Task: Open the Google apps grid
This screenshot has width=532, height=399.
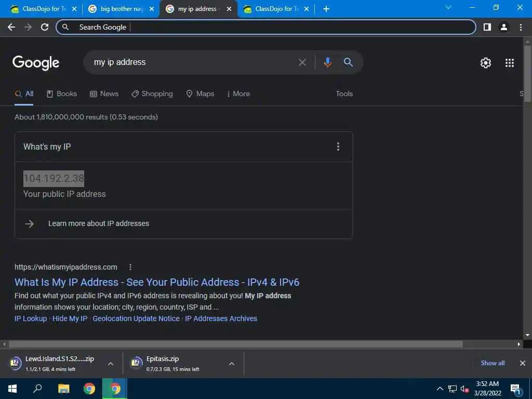Action: tap(510, 63)
